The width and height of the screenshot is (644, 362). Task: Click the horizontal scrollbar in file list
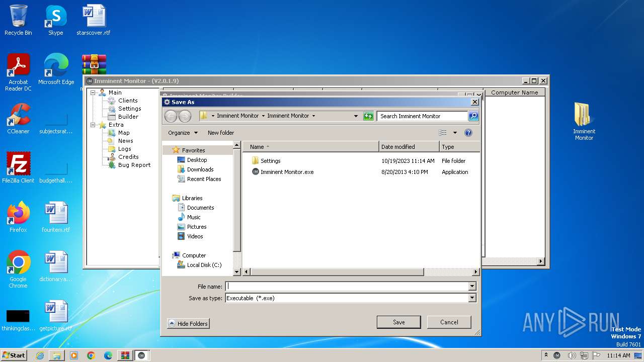coord(337,272)
